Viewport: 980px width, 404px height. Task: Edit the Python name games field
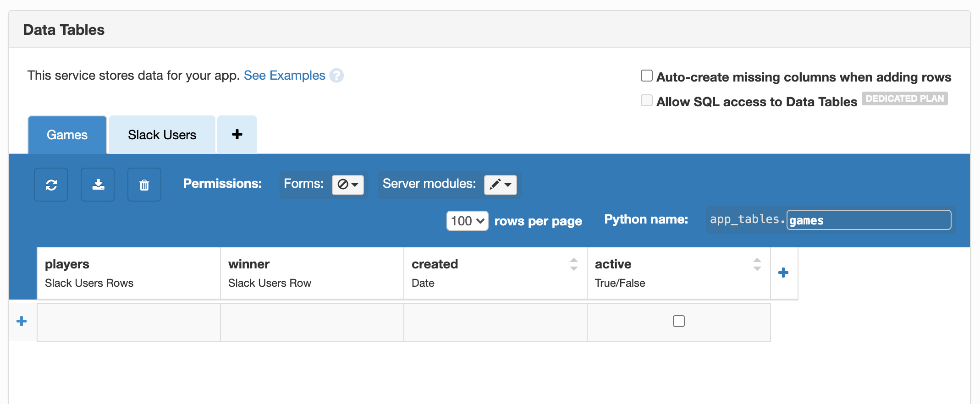click(x=868, y=220)
